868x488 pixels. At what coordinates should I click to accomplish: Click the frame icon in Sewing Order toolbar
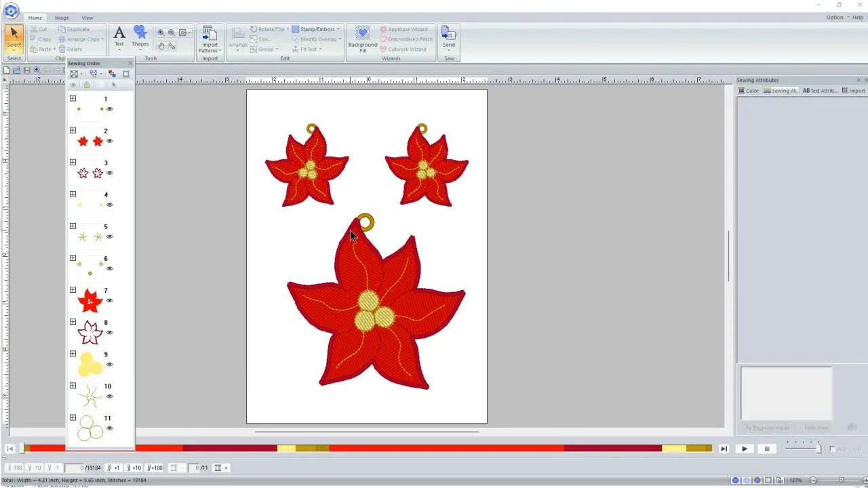125,73
